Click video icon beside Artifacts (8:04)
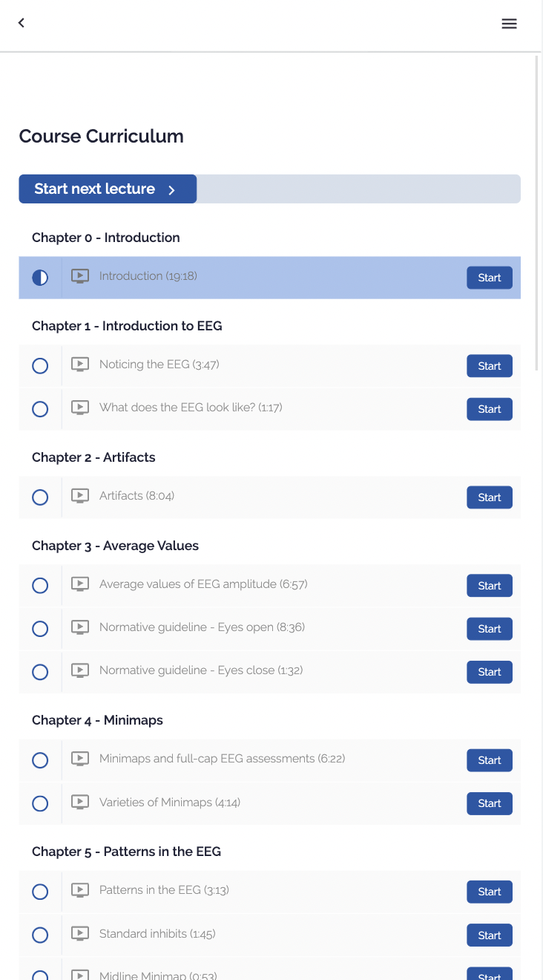Image resolution: width=543 pixels, height=980 pixels. (x=80, y=496)
